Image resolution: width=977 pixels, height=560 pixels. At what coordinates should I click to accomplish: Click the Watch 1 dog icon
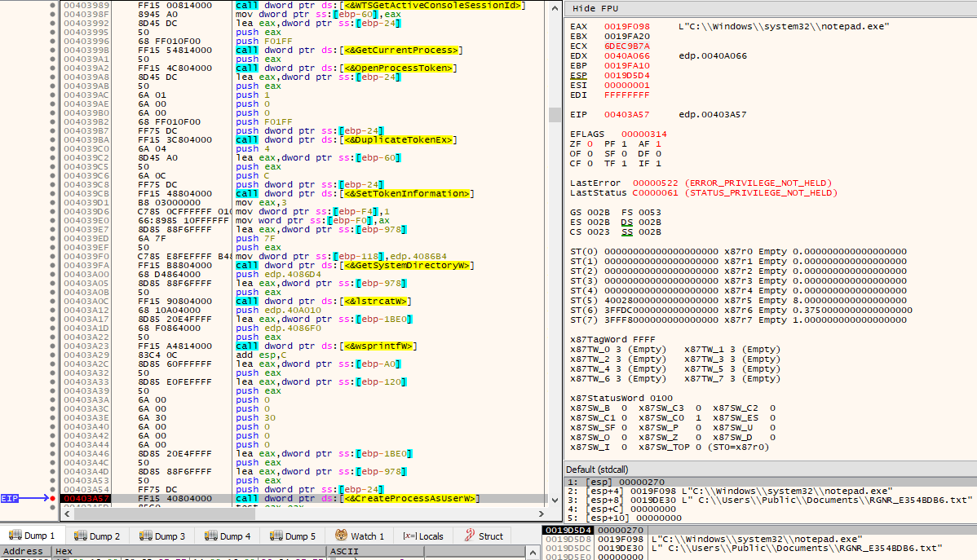342,535
